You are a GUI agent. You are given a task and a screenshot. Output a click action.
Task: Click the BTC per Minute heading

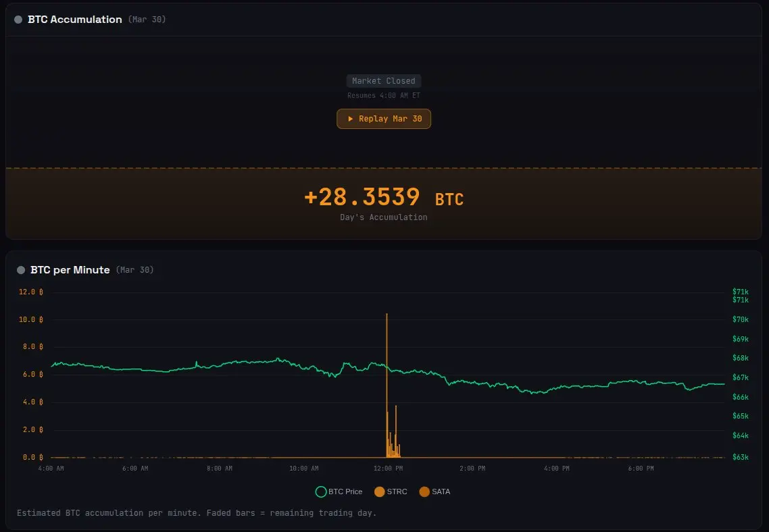(70, 270)
